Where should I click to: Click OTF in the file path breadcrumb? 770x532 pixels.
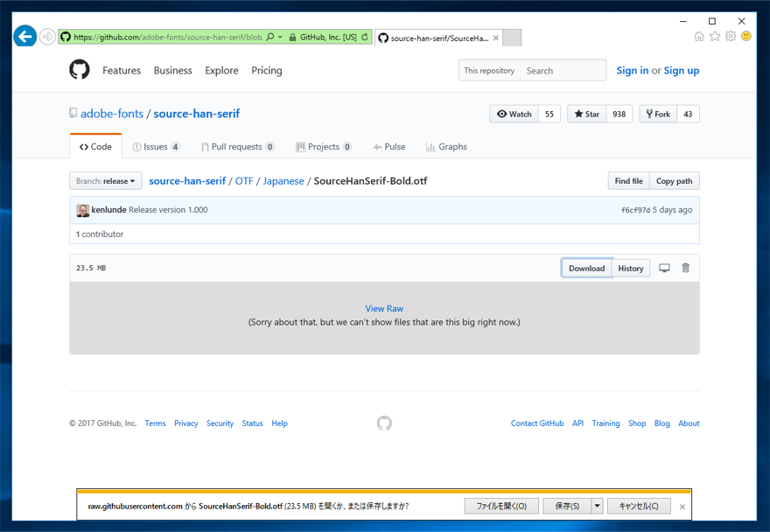coord(244,181)
